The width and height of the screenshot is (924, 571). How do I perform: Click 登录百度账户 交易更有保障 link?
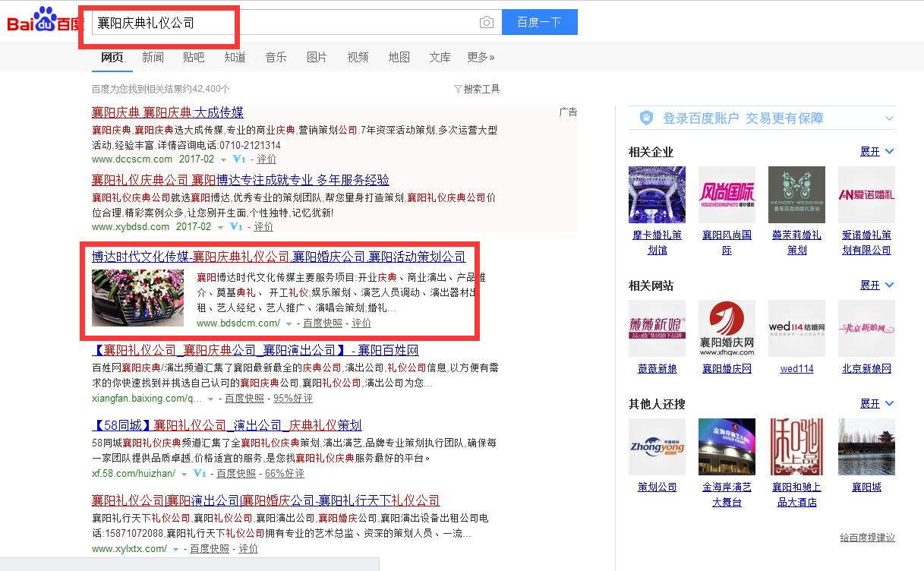pyautogui.click(x=743, y=118)
